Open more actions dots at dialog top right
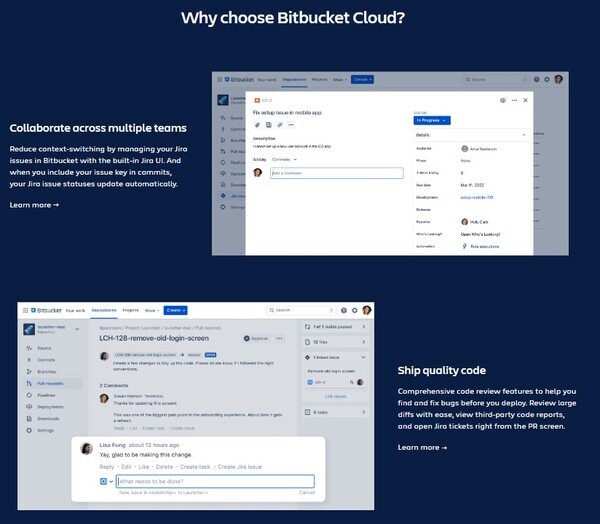 point(514,100)
